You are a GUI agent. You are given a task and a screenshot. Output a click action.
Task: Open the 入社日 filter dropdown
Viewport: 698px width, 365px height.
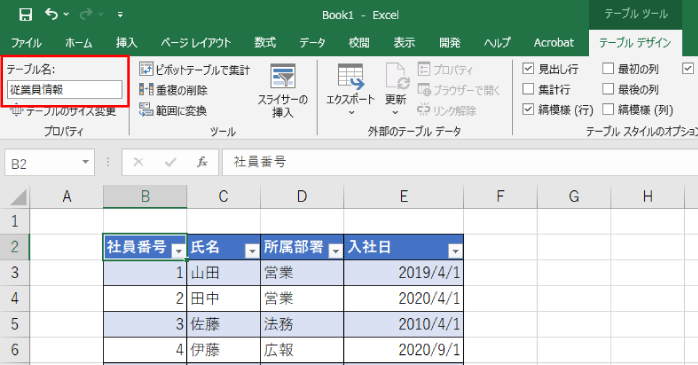click(455, 251)
